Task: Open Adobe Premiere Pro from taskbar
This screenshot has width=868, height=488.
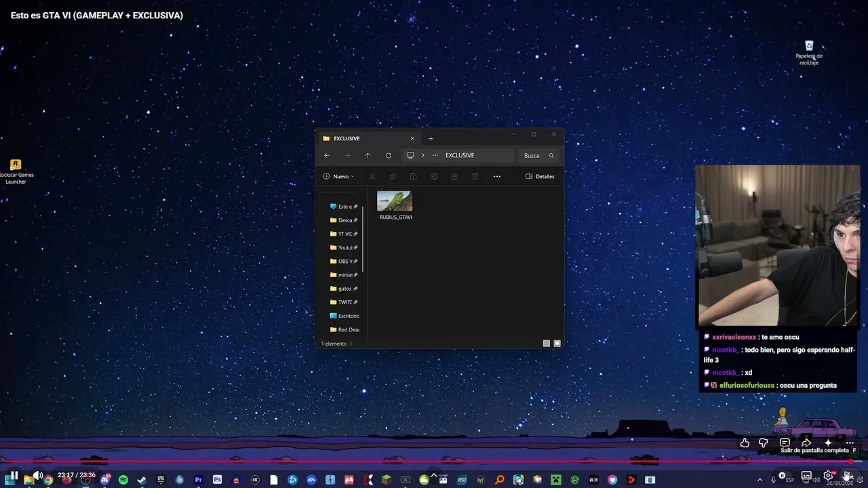Action: click(199, 480)
